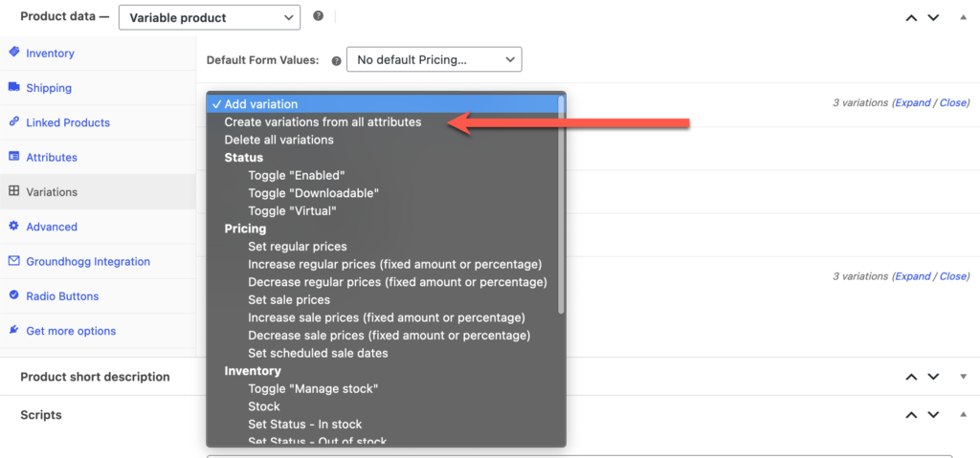Click the Variations grid icon
Image resolution: width=980 pixels, height=458 pixels.
(x=14, y=191)
